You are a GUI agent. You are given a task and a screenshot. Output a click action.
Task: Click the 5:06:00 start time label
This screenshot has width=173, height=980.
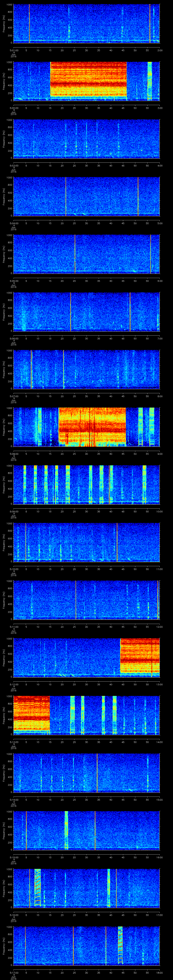pyautogui.click(x=14, y=339)
